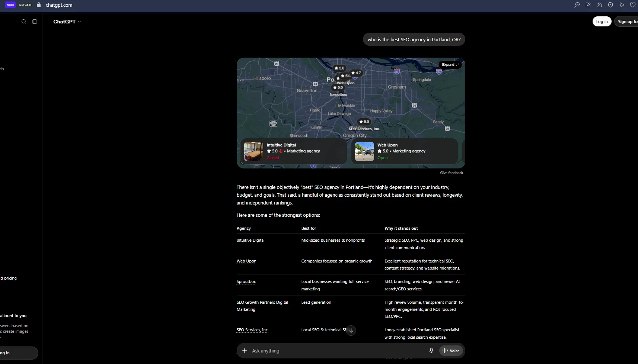Viewport: 638px width, 364px height.
Task: Click the 'Agency' table column header
Action: [244, 229]
